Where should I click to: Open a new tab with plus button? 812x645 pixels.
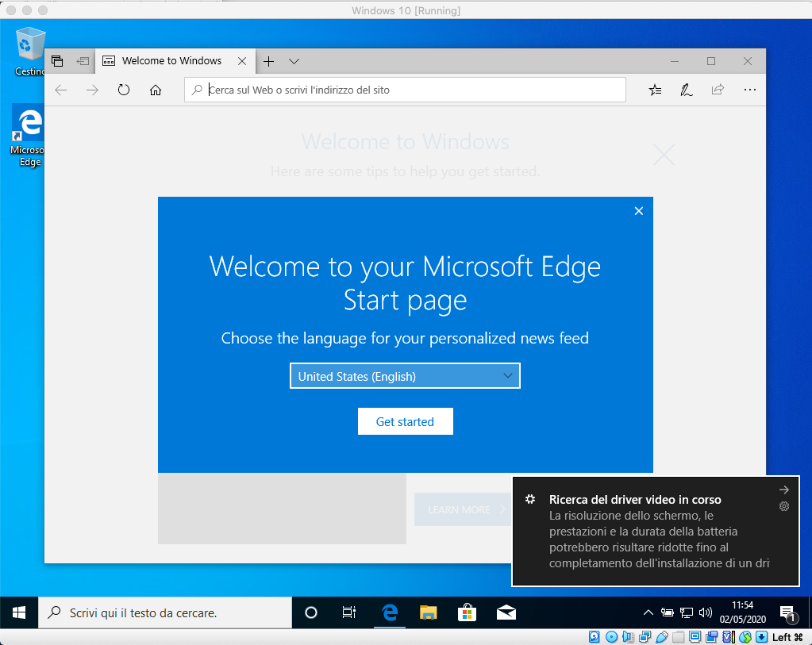pyautogui.click(x=268, y=61)
